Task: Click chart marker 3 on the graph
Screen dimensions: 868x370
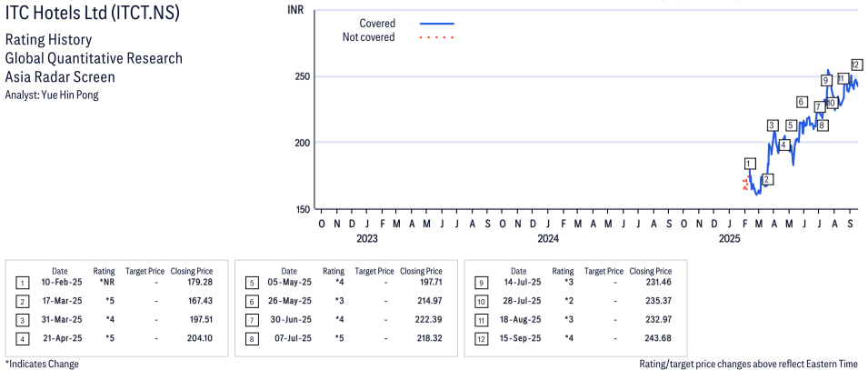Action: [x=772, y=125]
